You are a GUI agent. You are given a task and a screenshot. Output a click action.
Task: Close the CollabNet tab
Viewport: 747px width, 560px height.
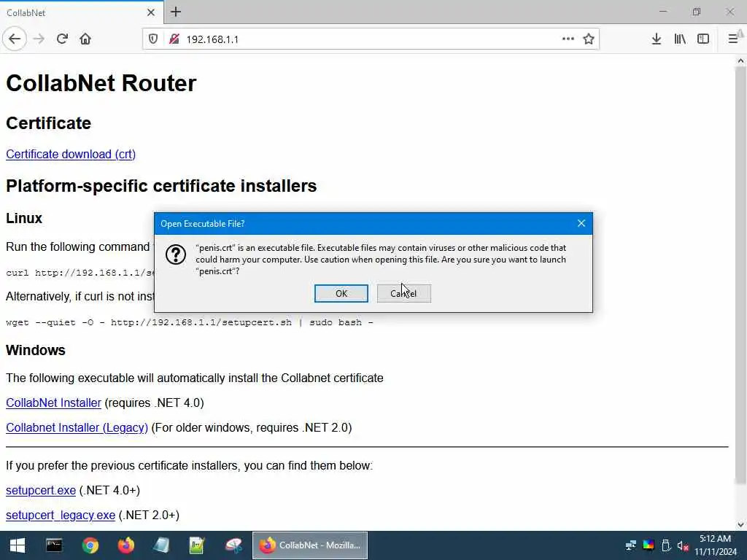(x=150, y=12)
